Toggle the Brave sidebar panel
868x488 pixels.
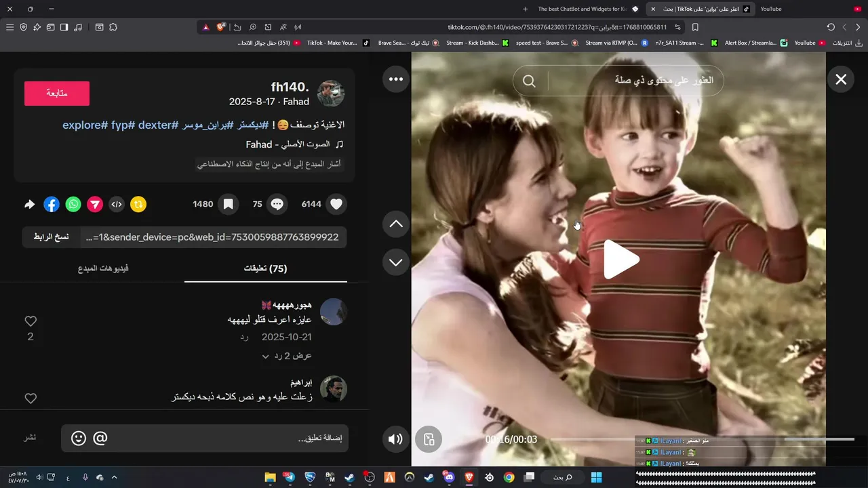[x=64, y=27]
